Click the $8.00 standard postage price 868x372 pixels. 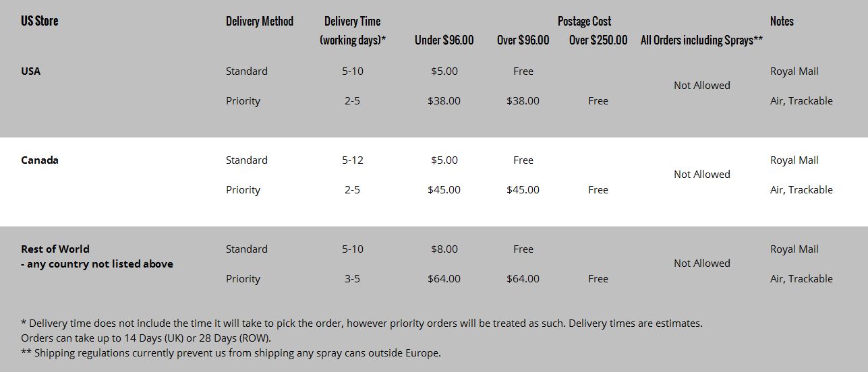point(444,249)
